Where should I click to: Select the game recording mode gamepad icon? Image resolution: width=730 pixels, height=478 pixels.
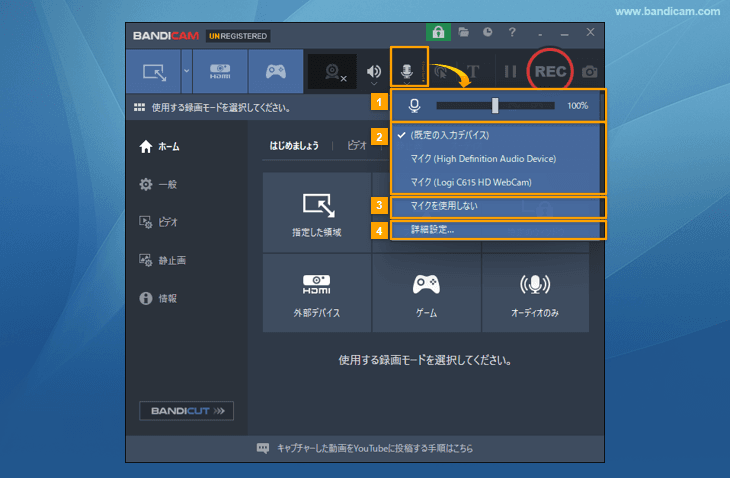(276, 72)
